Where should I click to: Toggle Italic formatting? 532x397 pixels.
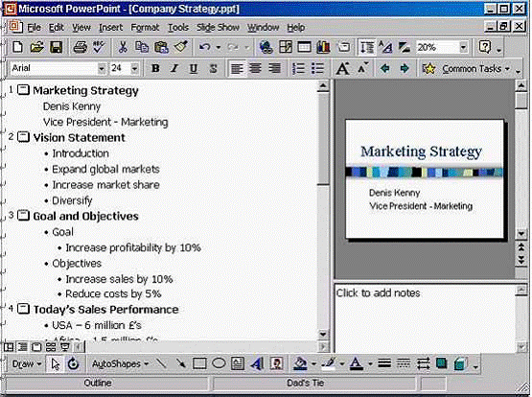click(x=174, y=68)
